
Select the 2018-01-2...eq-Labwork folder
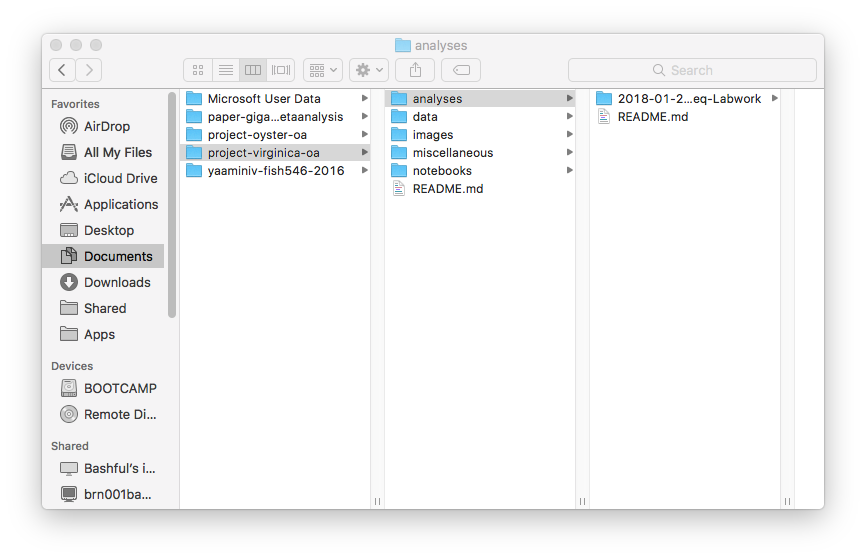tap(685, 99)
